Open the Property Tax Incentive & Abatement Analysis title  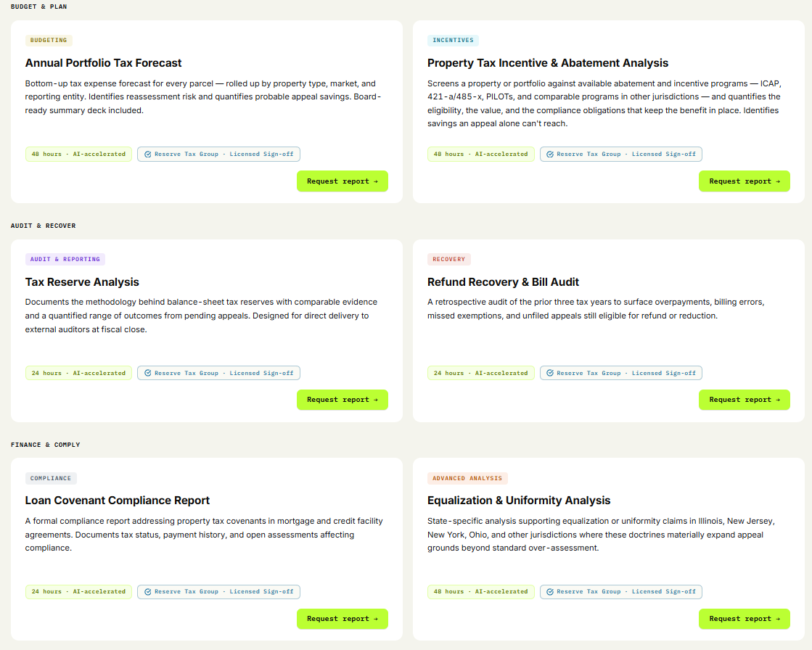[x=548, y=63]
